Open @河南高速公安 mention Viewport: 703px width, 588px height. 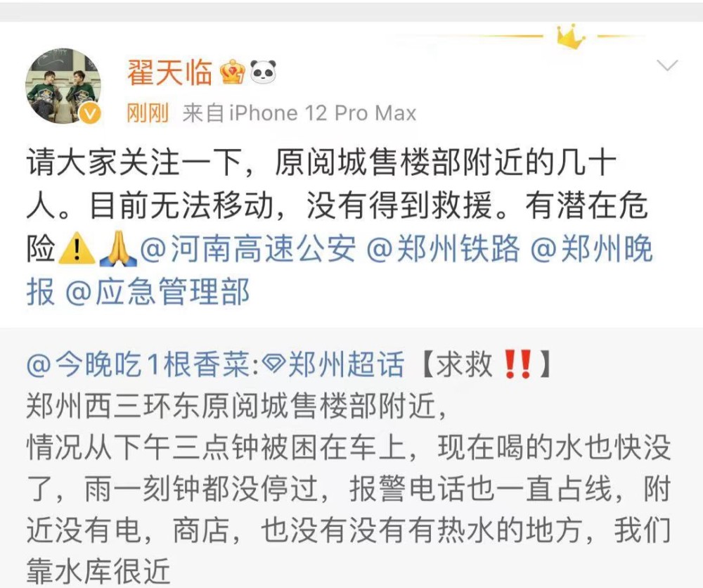pyautogui.click(x=248, y=248)
